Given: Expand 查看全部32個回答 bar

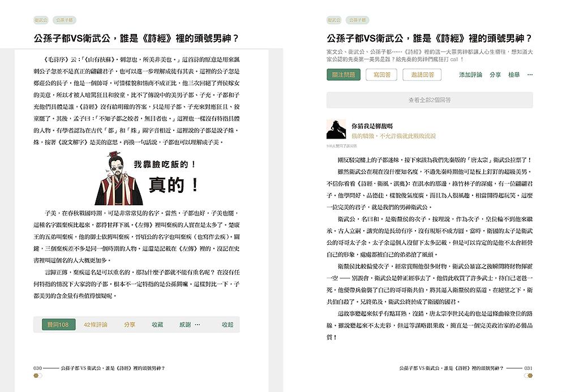Looking at the screenshot, I should click(x=430, y=100).
